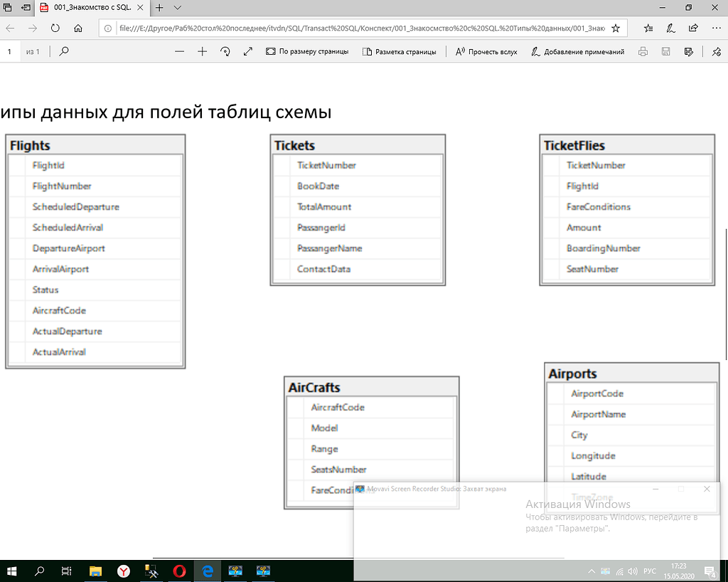
Task: Show hidden system tray icons
Action: (x=591, y=571)
